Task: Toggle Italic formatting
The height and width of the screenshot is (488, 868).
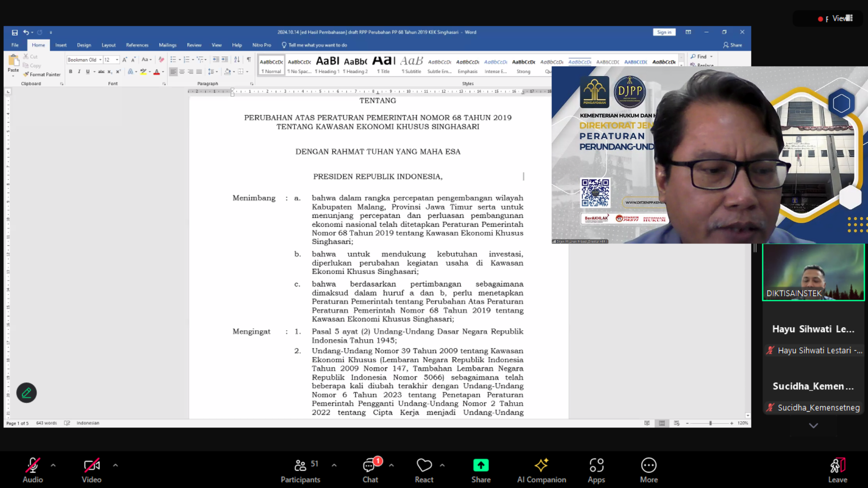Action: pyautogui.click(x=79, y=71)
